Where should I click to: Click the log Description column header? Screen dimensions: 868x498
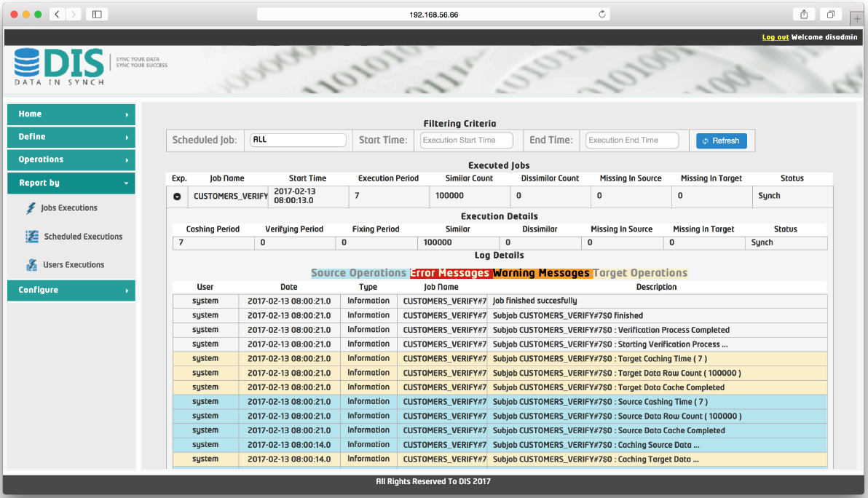[657, 287]
